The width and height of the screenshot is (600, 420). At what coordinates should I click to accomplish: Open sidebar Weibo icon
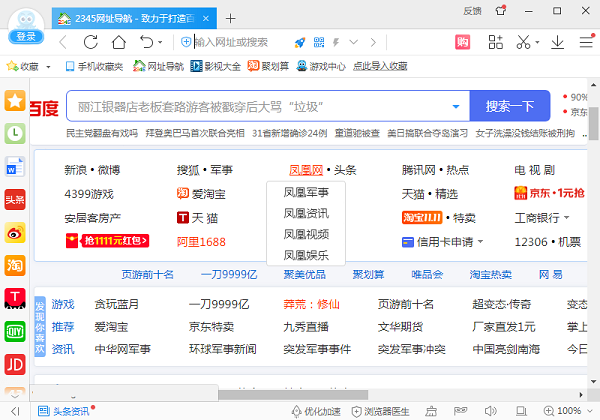pyautogui.click(x=15, y=233)
